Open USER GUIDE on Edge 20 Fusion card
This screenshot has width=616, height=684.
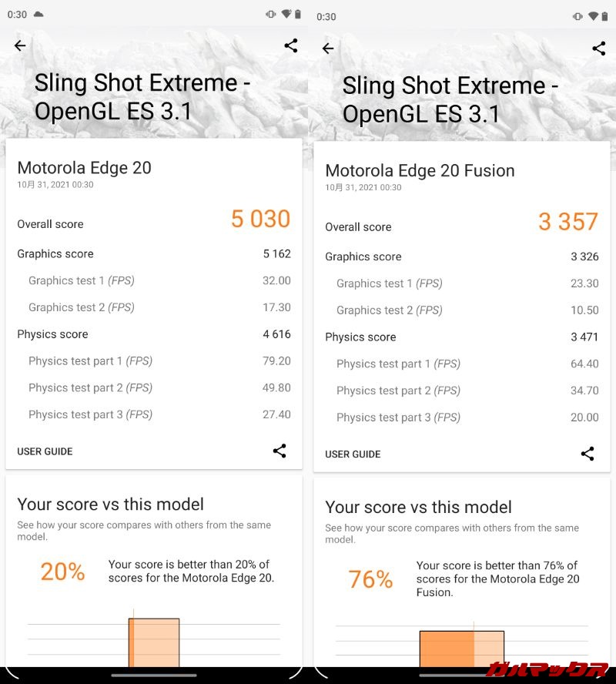(x=353, y=454)
